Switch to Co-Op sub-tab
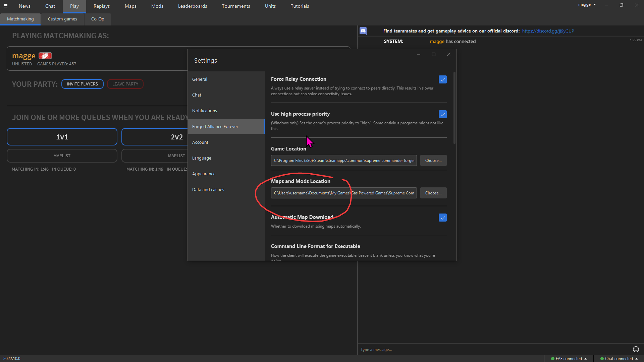The height and width of the screenshot is (362, 644). pos(98,19)
